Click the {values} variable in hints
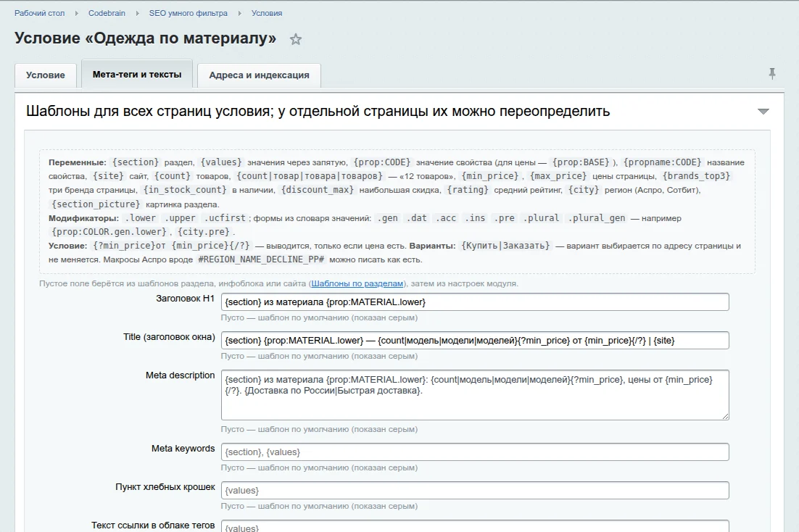The image size is (799, 532). coord(221,162)
